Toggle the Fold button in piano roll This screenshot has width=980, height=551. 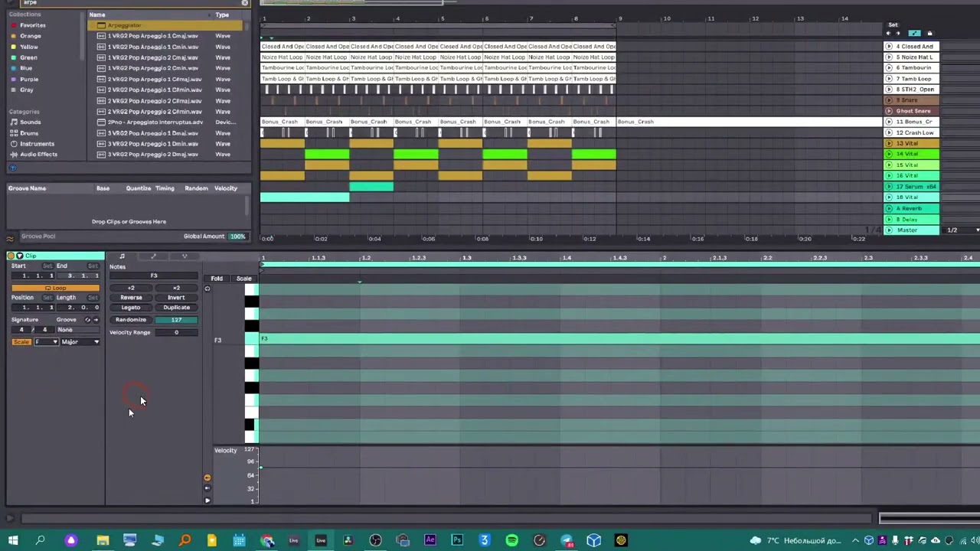tap(217, 279)
